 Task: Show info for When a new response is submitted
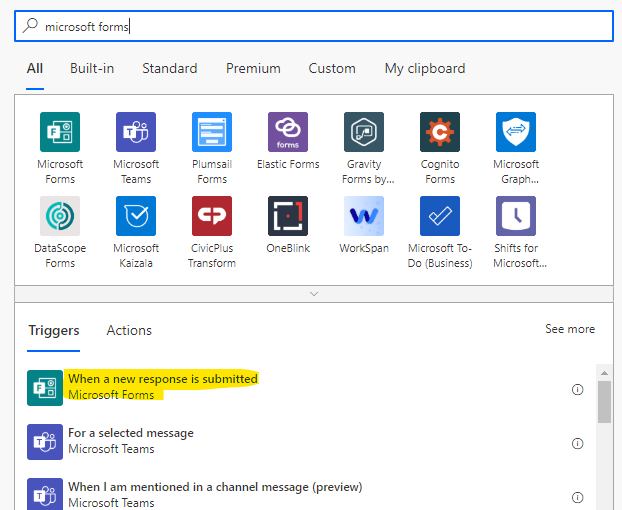tap(578, 389)
